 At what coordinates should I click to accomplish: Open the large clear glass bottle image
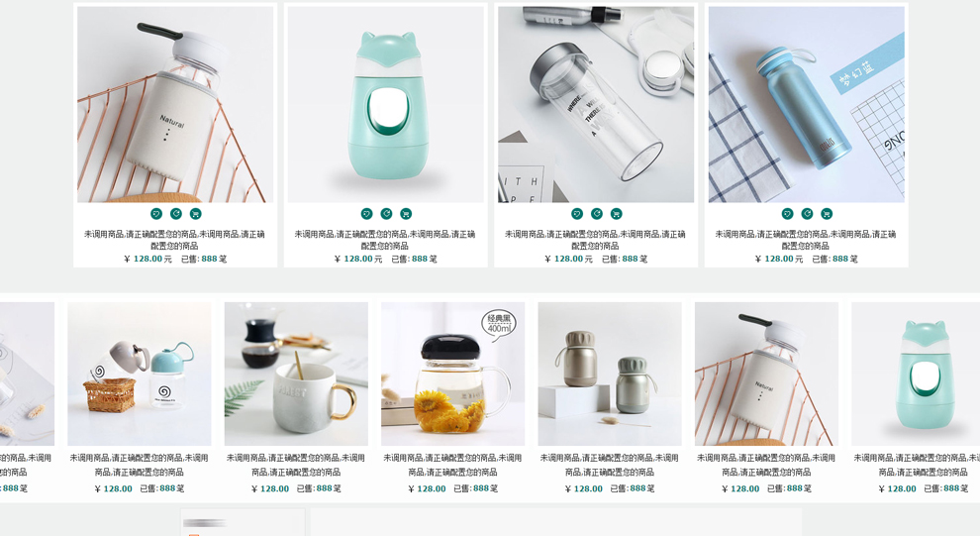[596, 104]
